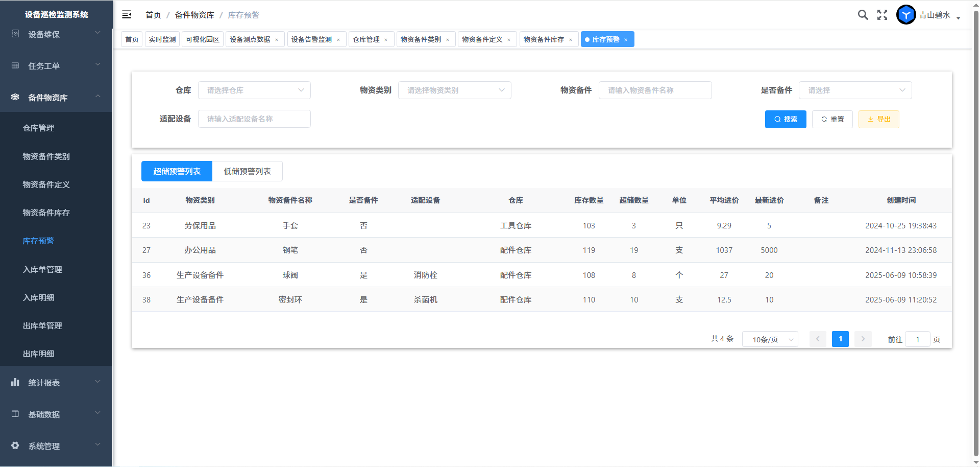Go to next page arrow in pagination
Image resolution: width=980 pixels, height=467 pixels.
coord(863,339)
